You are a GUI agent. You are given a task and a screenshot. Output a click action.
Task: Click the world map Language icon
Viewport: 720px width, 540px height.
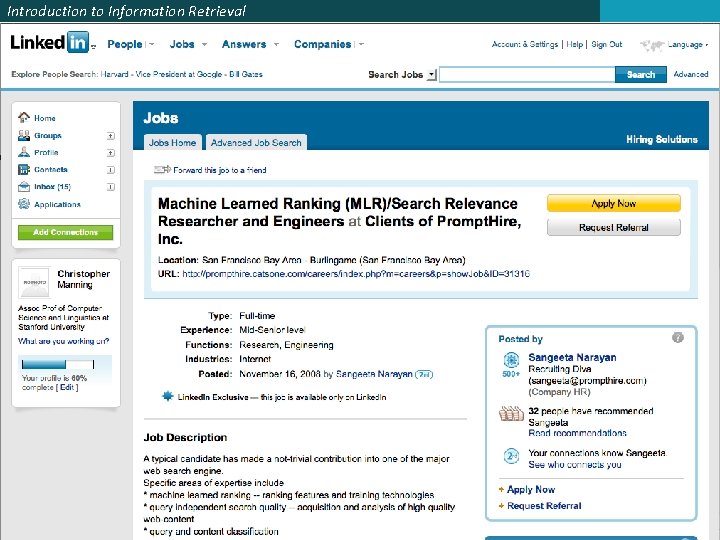tap(652, 45)
